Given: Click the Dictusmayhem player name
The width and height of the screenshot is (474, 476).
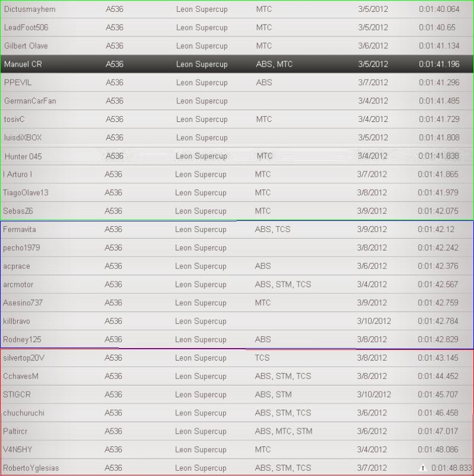Looking at the screenshot, I should (x=30, y=9).
